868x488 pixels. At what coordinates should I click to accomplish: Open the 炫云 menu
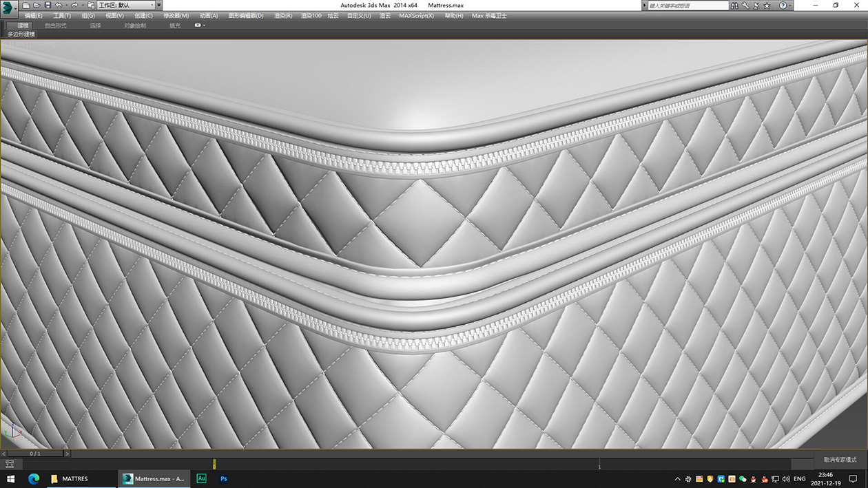[x=333, y=16]
